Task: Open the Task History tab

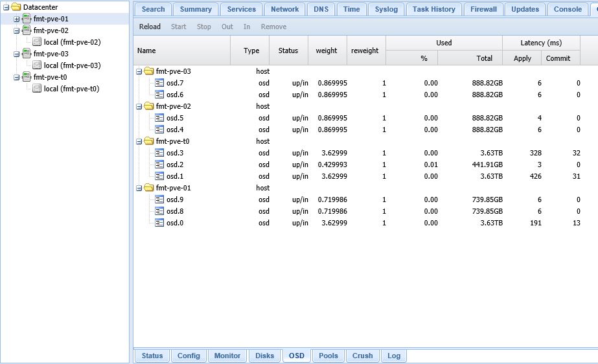Action: pos(434,9)
